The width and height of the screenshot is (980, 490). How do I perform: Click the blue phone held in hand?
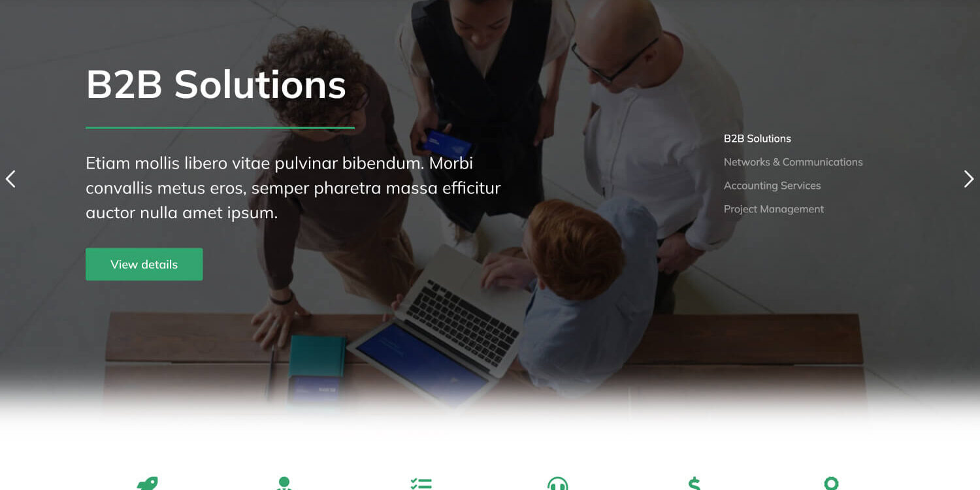(446, 144)
